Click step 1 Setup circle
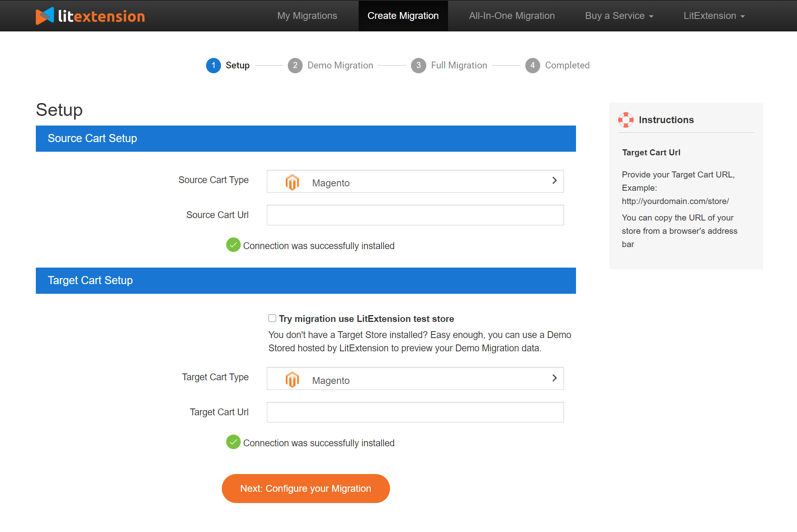This screenshot has width=797, height=532. click(x=213, y=65)
